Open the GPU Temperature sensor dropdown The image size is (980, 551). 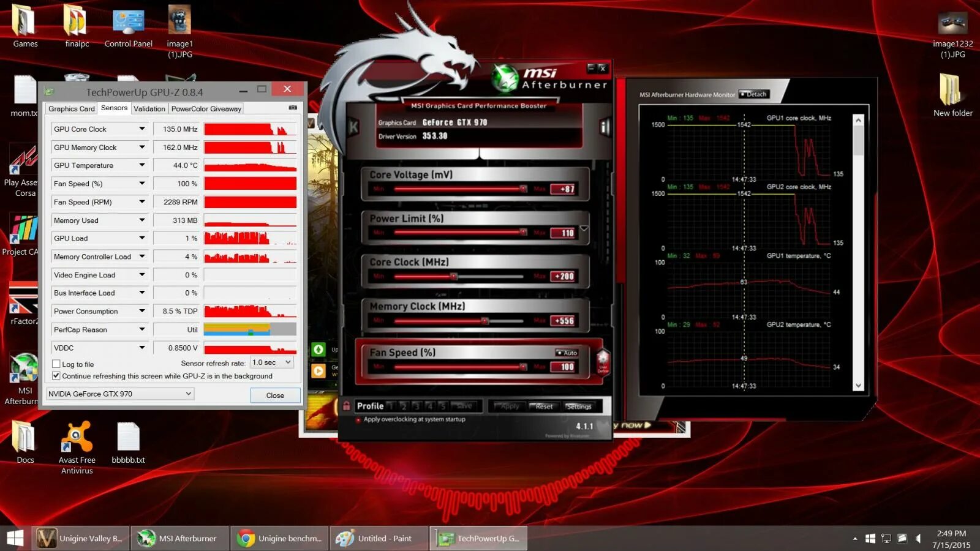click(142, 165)
